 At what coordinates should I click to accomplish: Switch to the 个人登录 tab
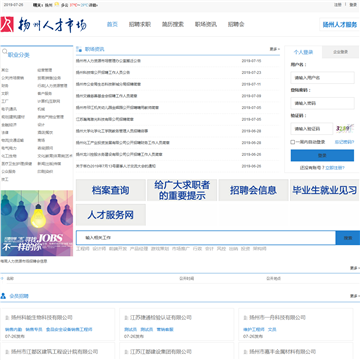click(303, 52)
